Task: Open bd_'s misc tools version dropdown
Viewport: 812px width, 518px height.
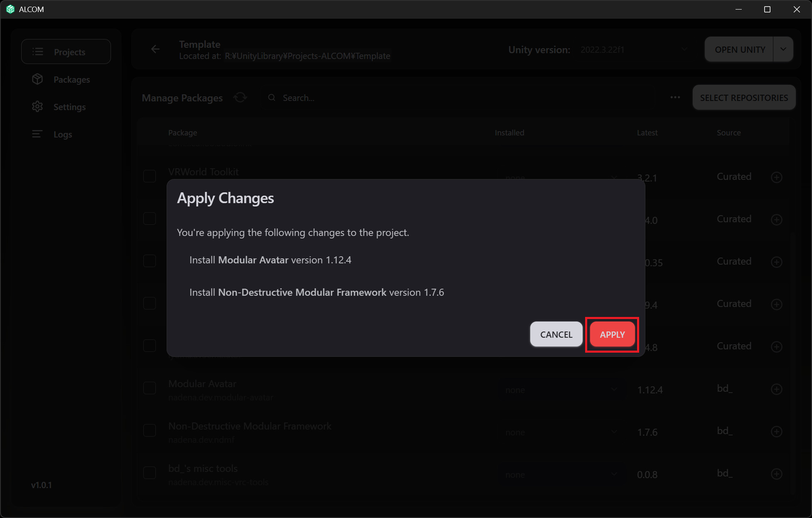Action: (561, 474)
